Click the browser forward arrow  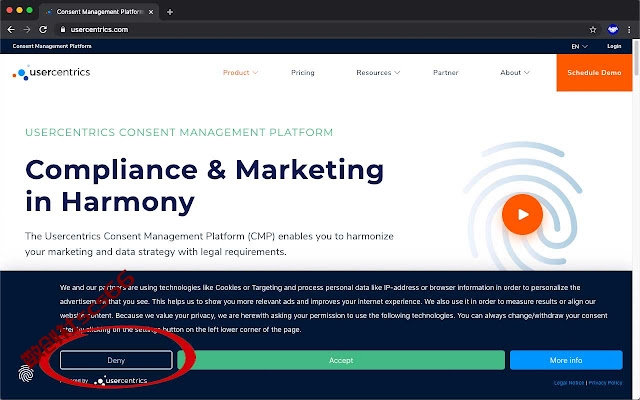[27, 29]
